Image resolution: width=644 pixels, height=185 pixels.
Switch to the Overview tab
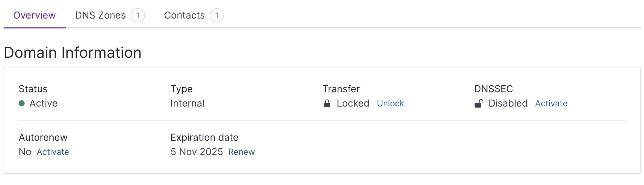coord(34,15)
